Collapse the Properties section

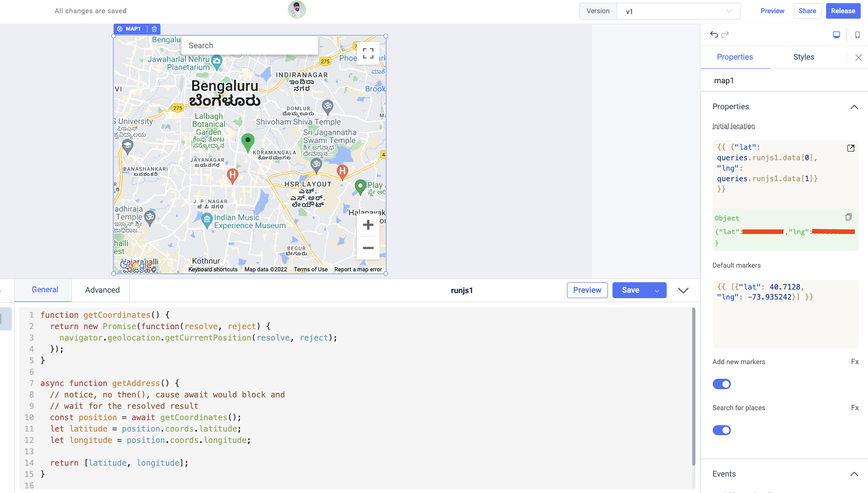click(854, 107)
